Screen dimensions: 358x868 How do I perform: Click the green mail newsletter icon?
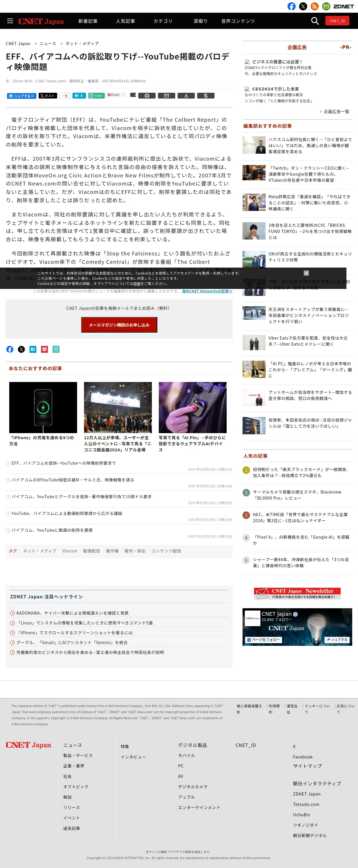326,6
